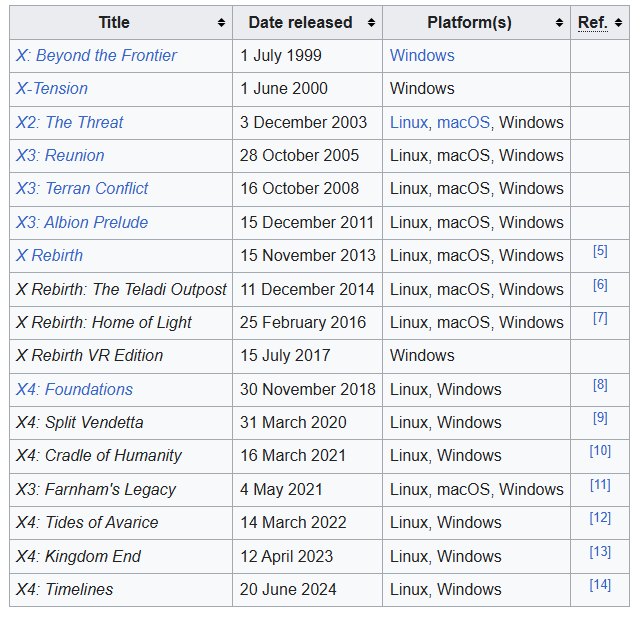
Task: Click the date 30 November 2018
Action: tap(308, 389)
